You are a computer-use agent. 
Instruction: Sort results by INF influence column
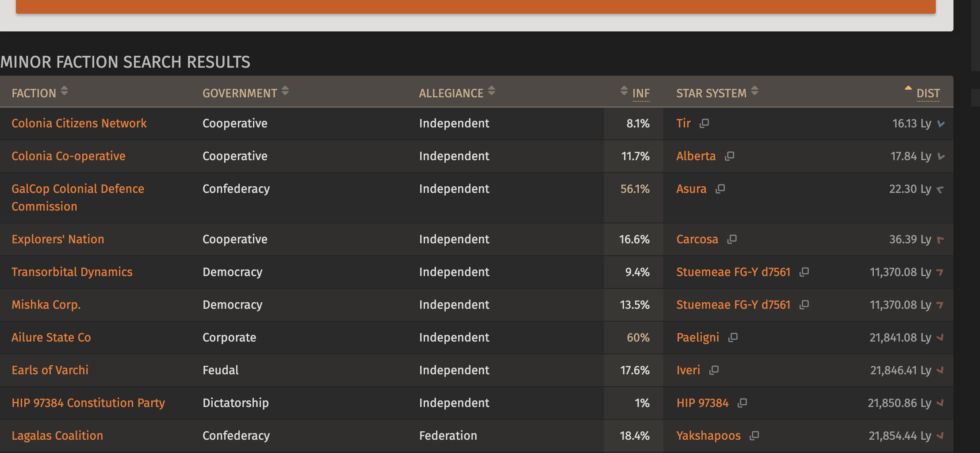[635, 93]
